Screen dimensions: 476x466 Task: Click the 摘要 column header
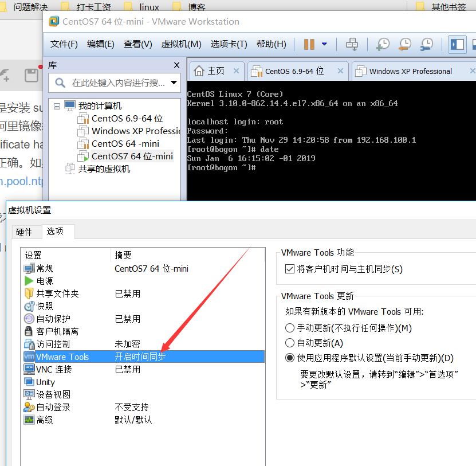point(188,255)
